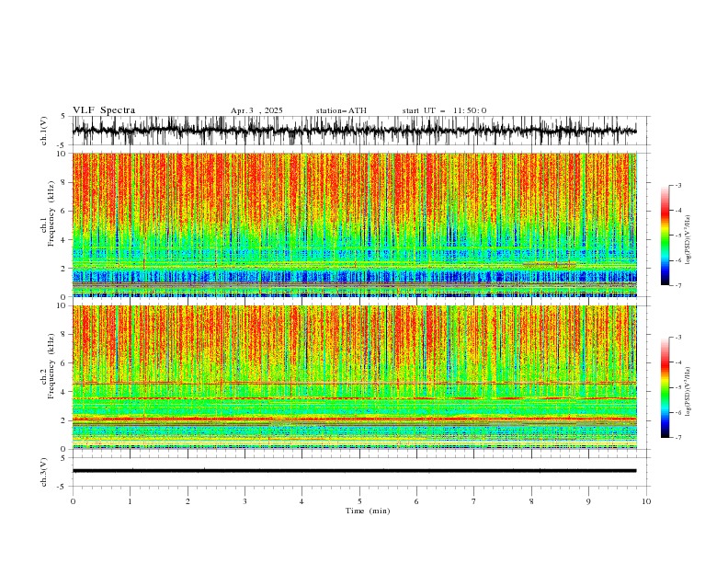
Task: Click the ch.1 frequency tick "8"
Action: tap(64, 182)
